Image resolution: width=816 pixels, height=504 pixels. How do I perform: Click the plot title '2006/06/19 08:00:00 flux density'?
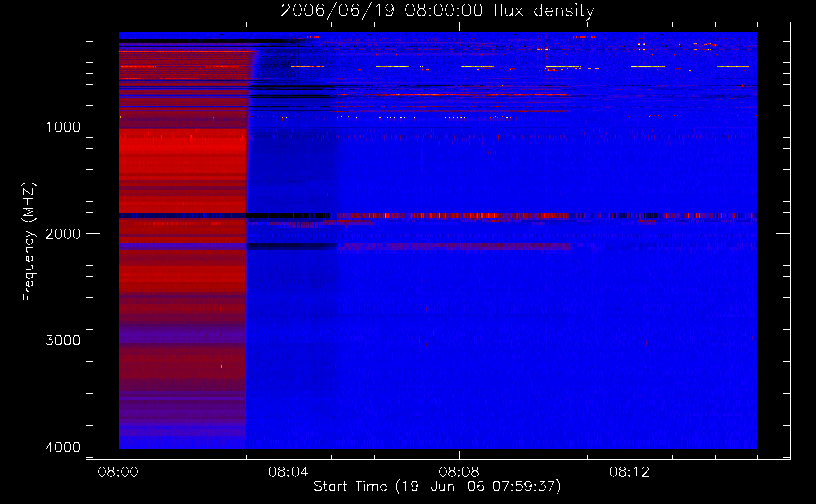[x=437, y=11]
